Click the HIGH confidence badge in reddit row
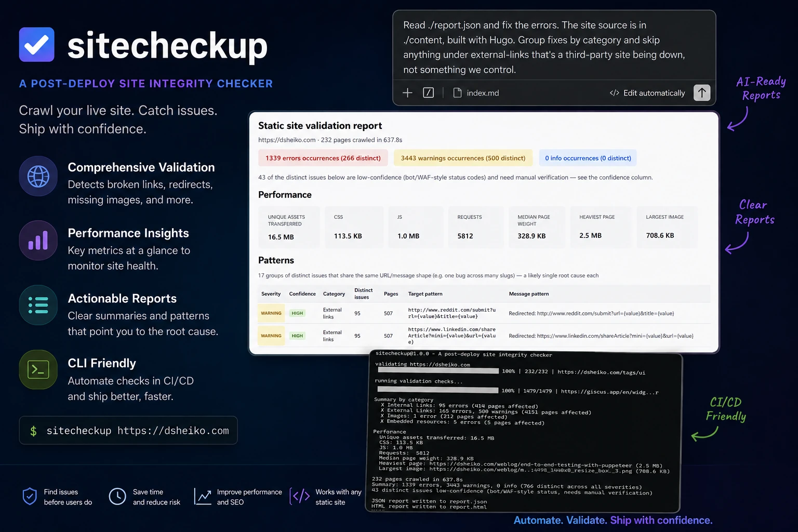The width and height of the screenshot is (798, 532). 297,313
